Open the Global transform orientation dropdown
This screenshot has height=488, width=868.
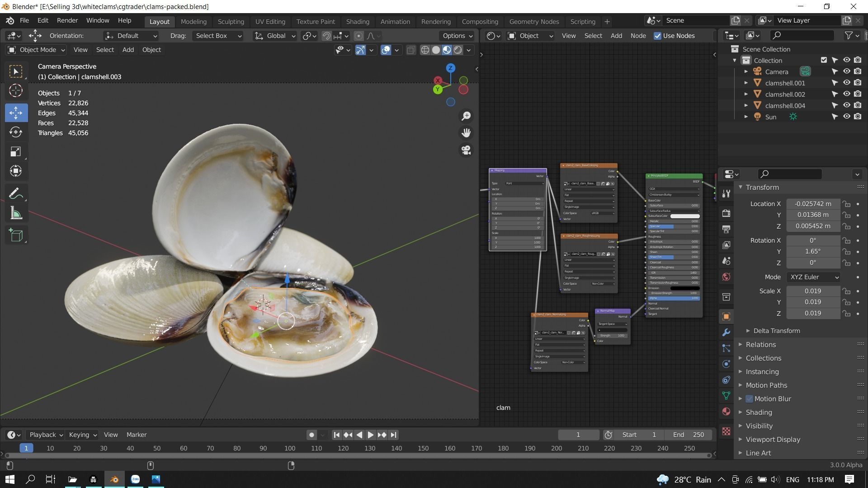[x=274, y=36]
